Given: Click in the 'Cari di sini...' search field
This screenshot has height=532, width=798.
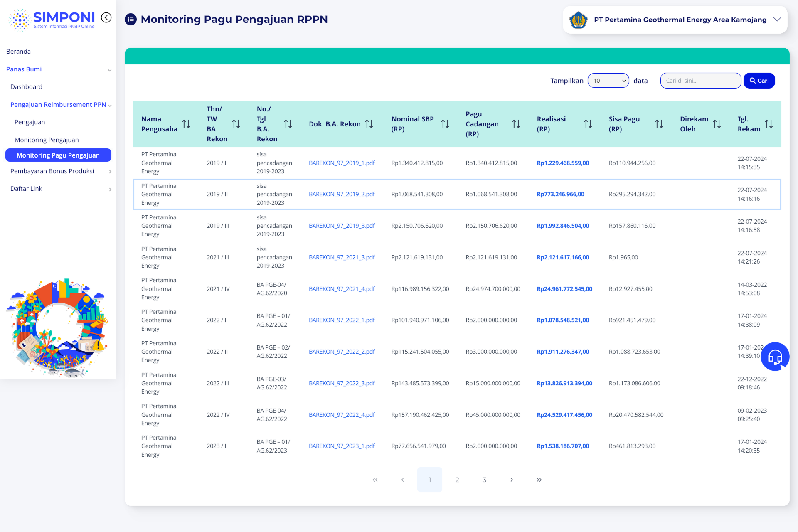Looking at the screenshot, I should [701, 81].
